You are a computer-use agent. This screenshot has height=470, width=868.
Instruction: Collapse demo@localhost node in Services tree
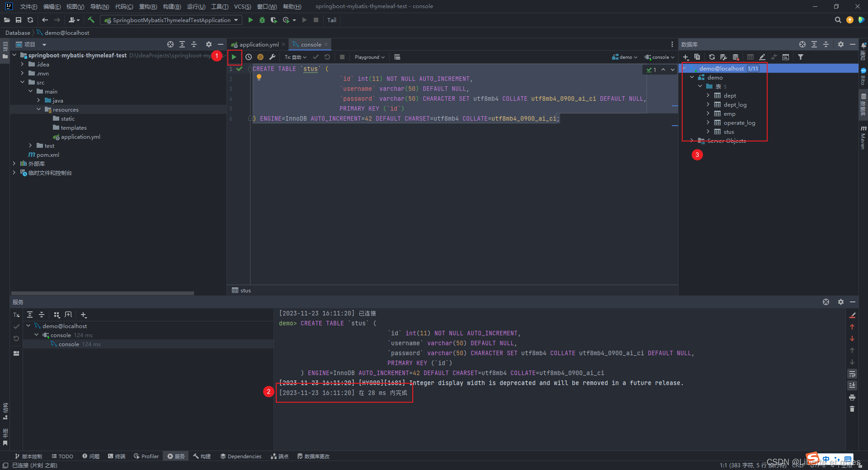[28, 326]
